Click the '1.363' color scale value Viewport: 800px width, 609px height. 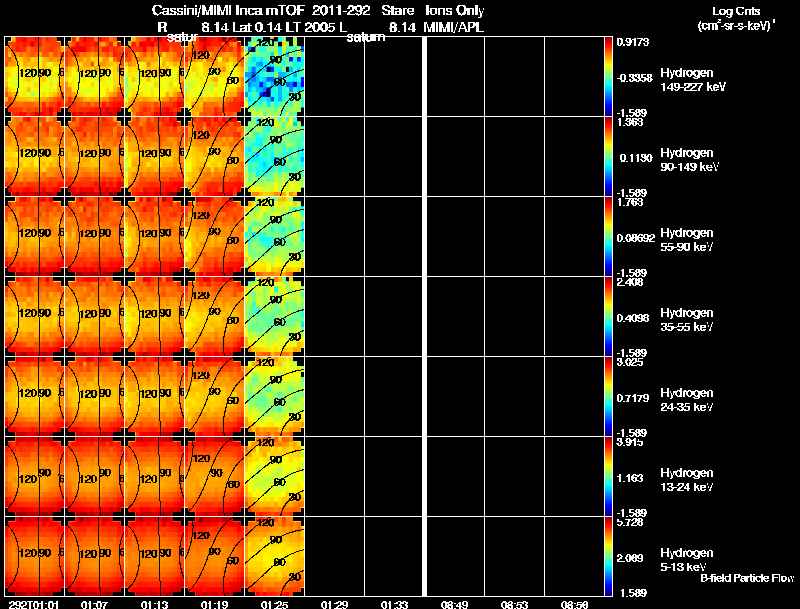click(630, 122)
